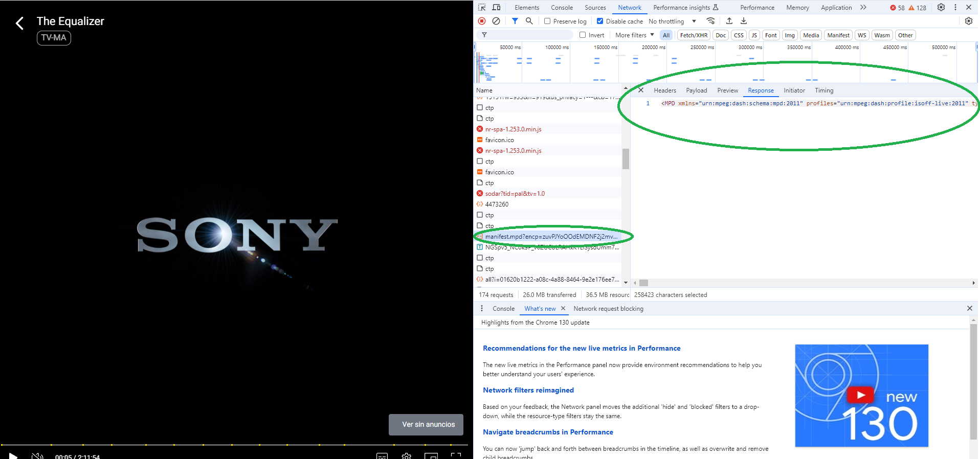Select the name-list scrollbar thumb

[625, 158]
